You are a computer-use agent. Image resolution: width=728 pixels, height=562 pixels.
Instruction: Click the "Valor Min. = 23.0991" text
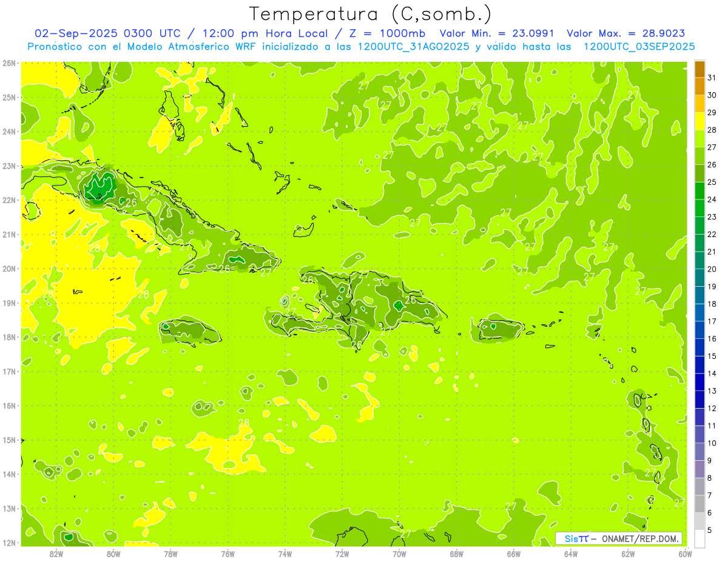click(498, 33)
